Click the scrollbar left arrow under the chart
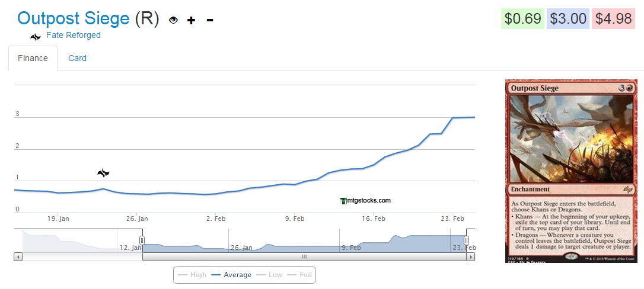644x289 pixels. [18, 257]
